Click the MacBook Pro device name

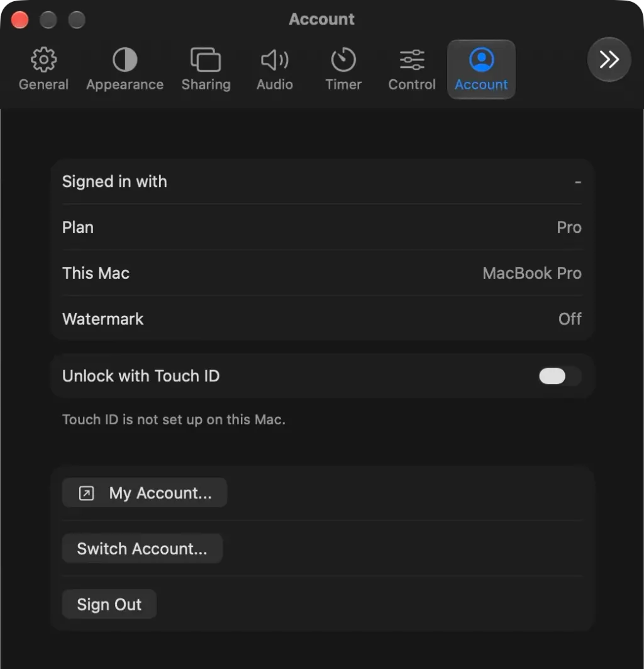[x=532, y=273]
